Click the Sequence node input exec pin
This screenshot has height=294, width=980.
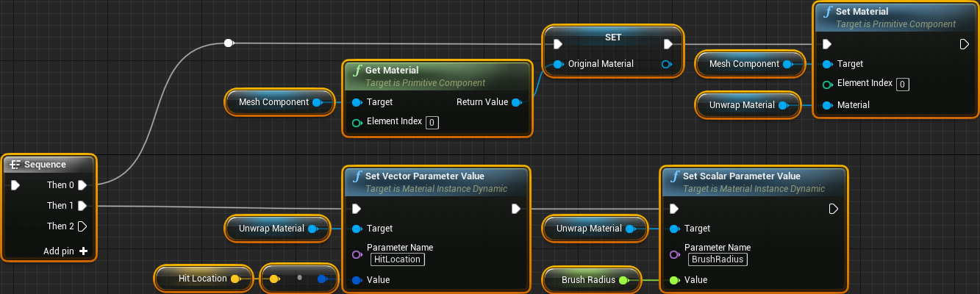pyautogui.click(x=16, y=185)
